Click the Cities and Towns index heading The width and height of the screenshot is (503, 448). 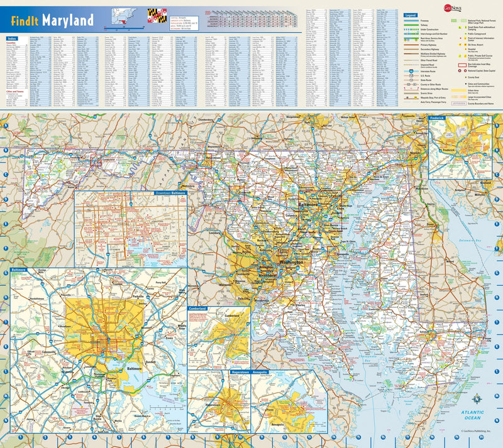click(x=15, y=91)
